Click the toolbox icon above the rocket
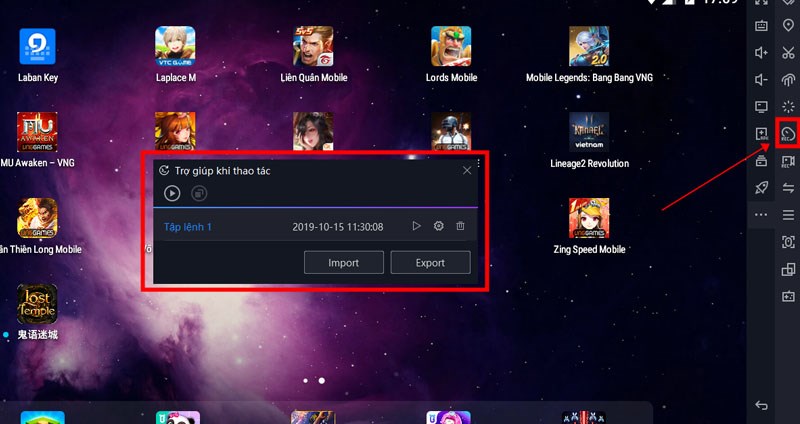This screenshot has height=424, width=800. click(x=761, y=161)
